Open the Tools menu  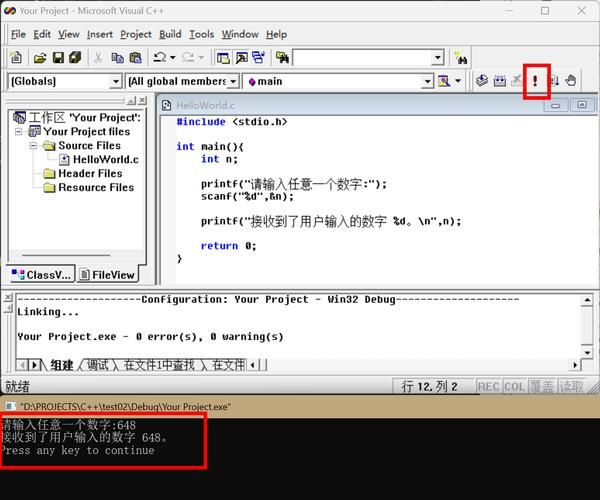202,34
